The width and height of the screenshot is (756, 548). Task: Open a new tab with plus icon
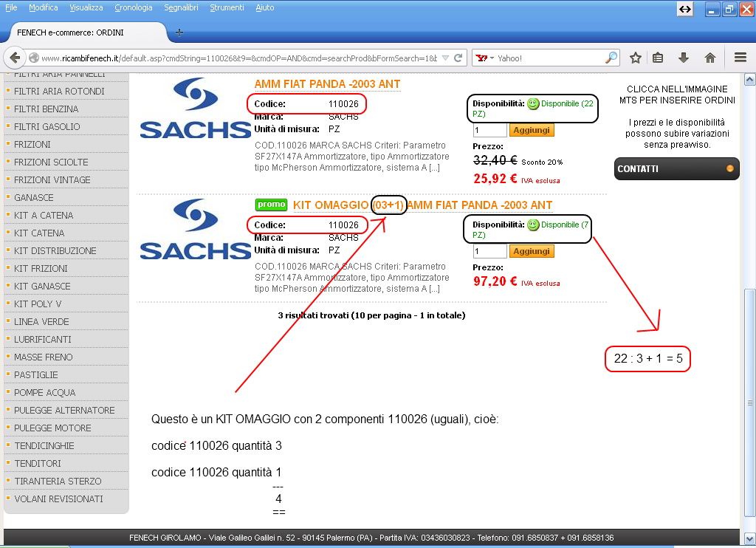tap(179, 32)
